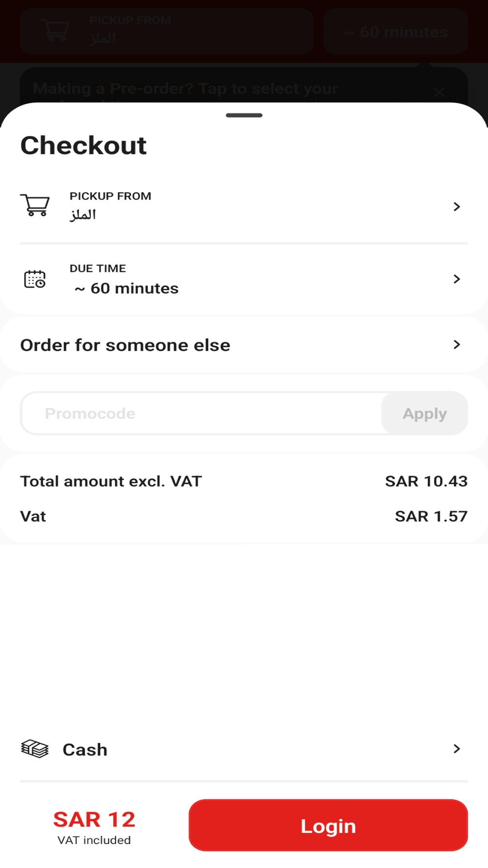Select the Order for someone else label
The width and height of the screenshot is (488, 868).
click(x=125, y=345)
